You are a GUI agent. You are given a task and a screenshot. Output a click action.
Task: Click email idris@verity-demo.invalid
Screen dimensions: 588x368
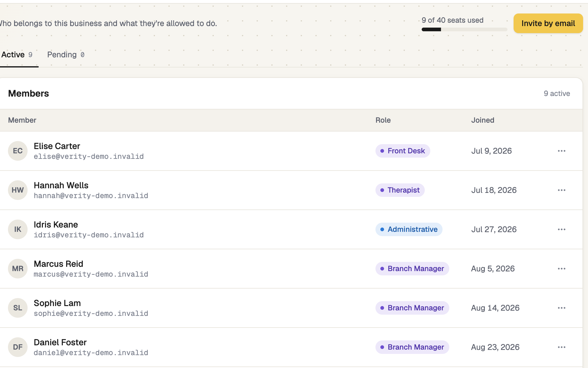click(89, 235)
